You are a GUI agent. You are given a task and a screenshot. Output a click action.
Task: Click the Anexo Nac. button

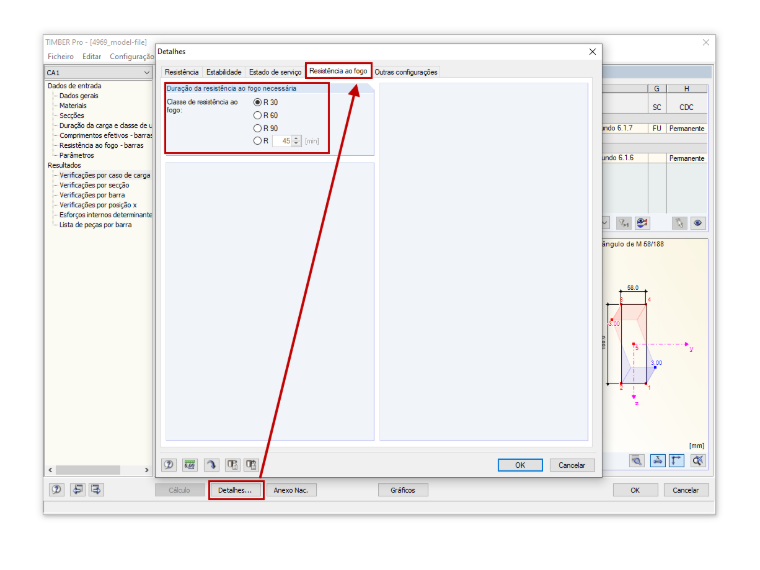(x=291, y=490)
